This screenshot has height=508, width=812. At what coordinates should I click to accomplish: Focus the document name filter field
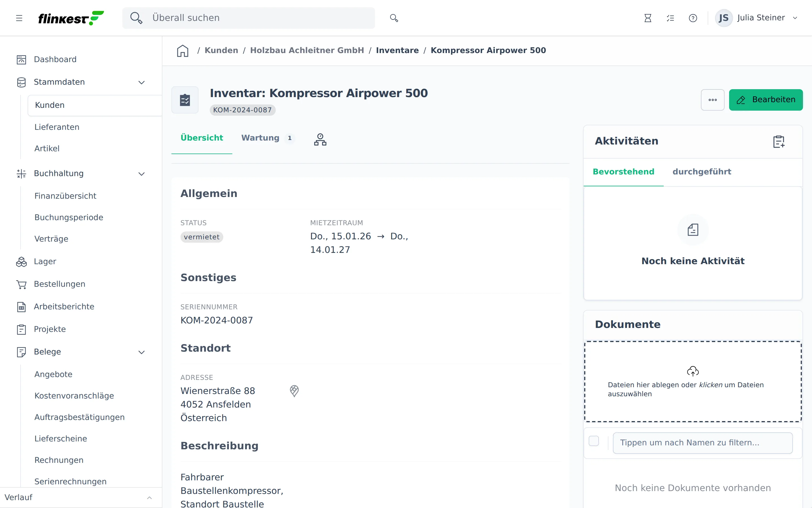[703, 443]
